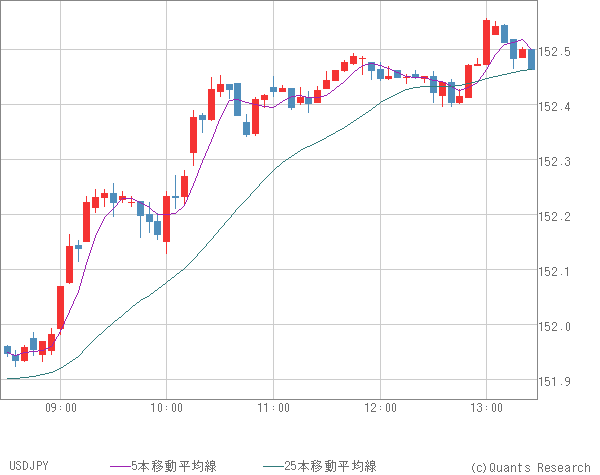
Task: Select the 152.2 price axis label
Action: point(560,216)
